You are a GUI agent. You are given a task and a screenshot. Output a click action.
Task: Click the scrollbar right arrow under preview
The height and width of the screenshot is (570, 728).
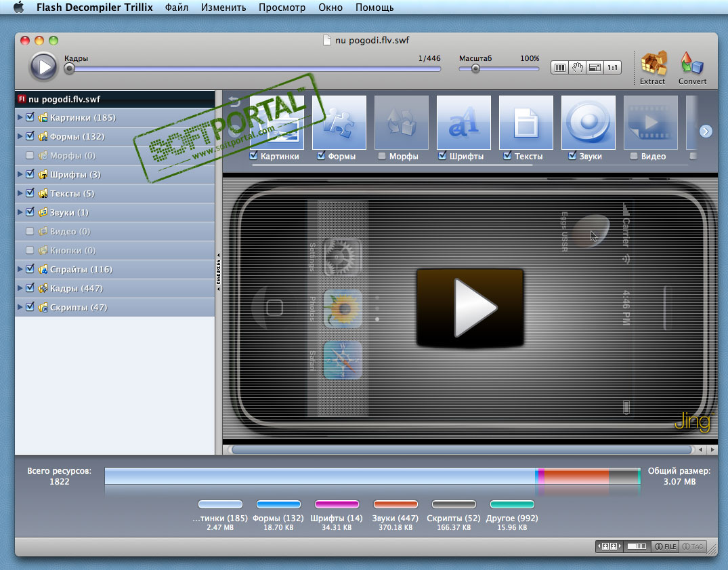point(712,449)
